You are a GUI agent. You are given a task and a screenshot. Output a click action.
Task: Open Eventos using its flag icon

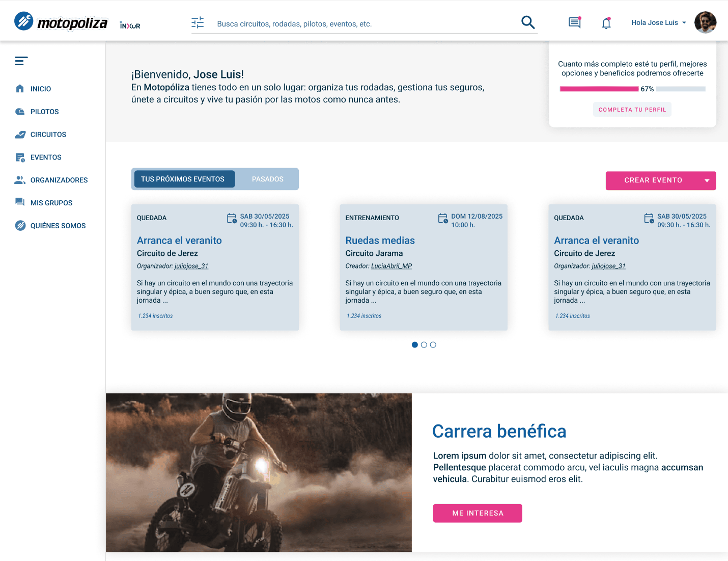pyautogui.click(x=19, y=157)
